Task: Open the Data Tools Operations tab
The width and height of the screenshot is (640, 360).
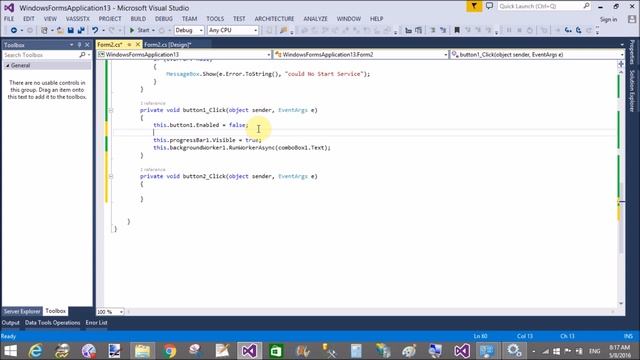Action: coord(53,323)
